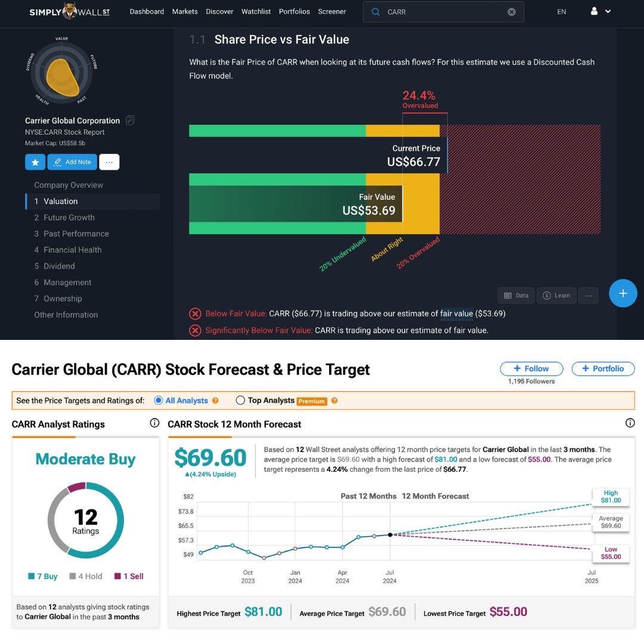Go to Ownership section
Screen dimensions: 644x644
[58, 299]
